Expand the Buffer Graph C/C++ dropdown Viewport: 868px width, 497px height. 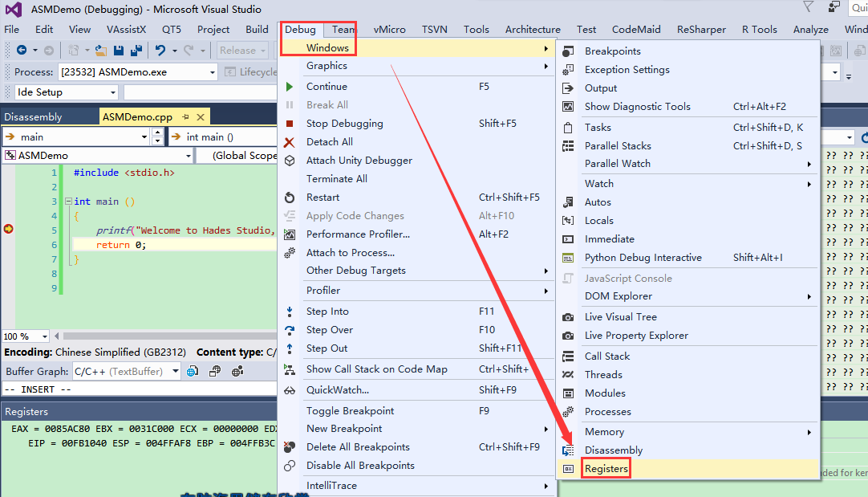[178, 372]
